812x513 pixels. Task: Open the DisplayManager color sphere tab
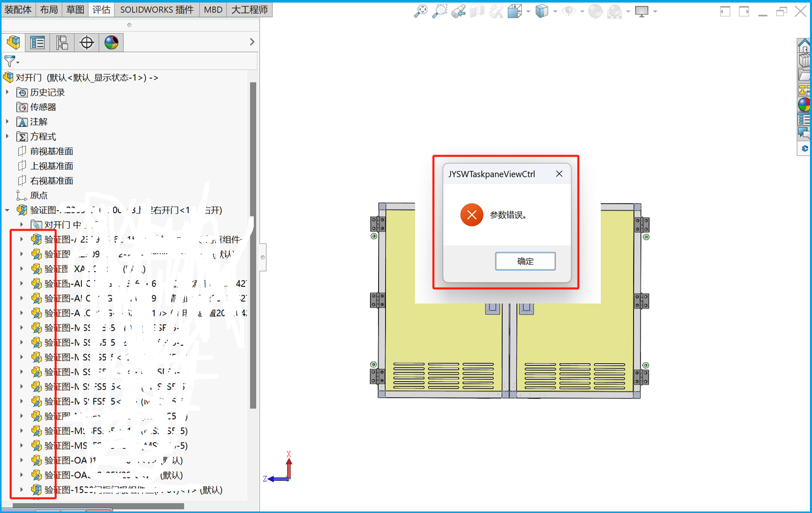pos(111,42)
